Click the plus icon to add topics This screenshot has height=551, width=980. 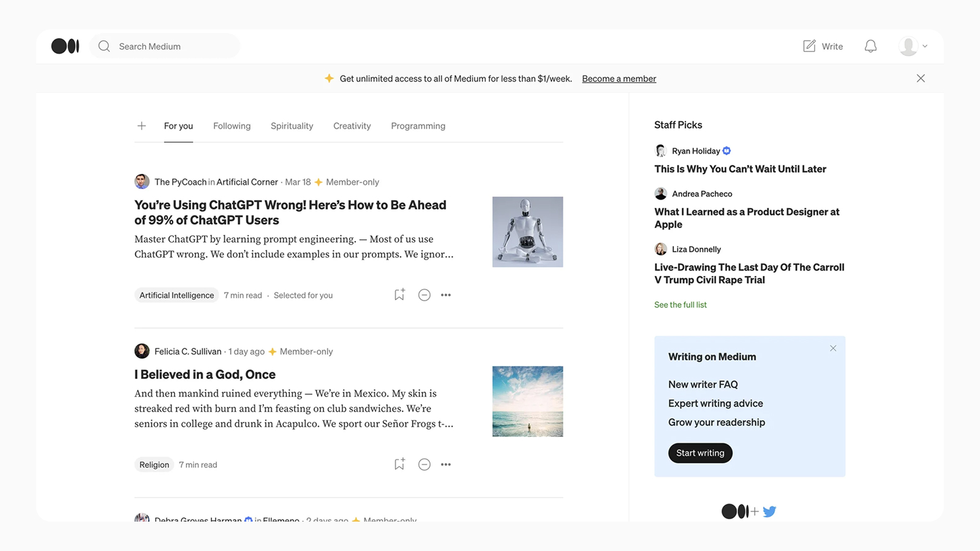coord(141,126)
